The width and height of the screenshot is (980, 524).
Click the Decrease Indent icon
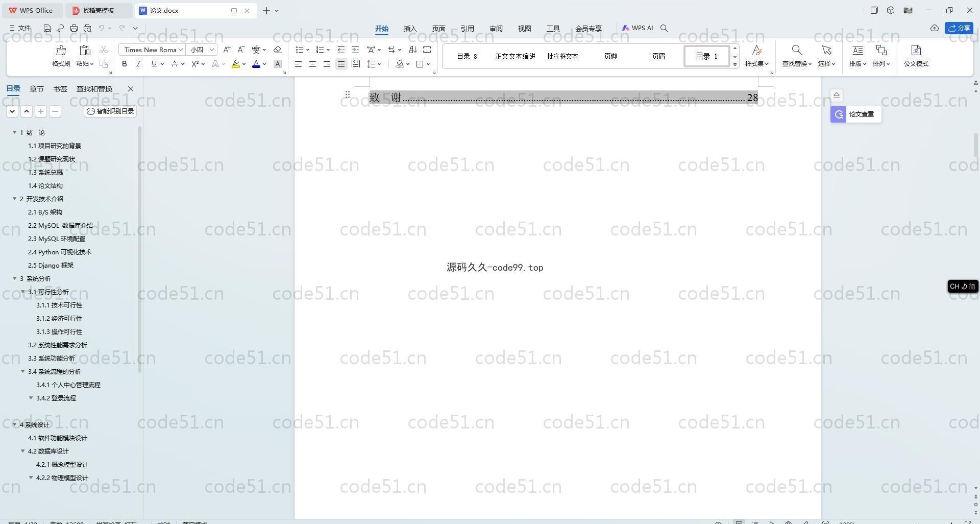341,50
